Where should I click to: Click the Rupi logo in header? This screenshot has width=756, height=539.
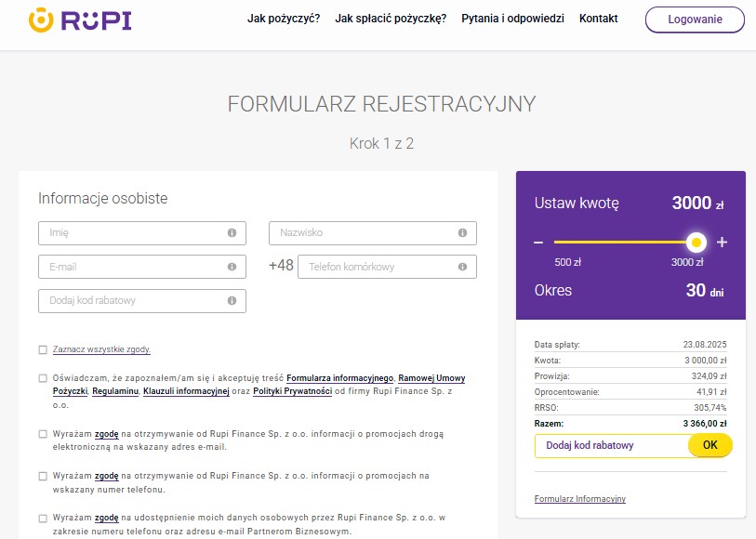tap(79, 20)
